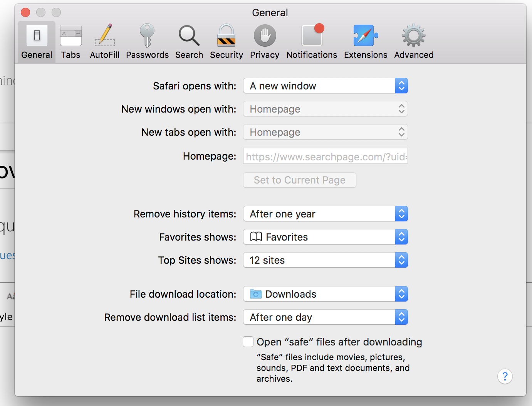Expand the "After one year" history dropdown
The height and width of the screenshot is (406, 532).
326,214
